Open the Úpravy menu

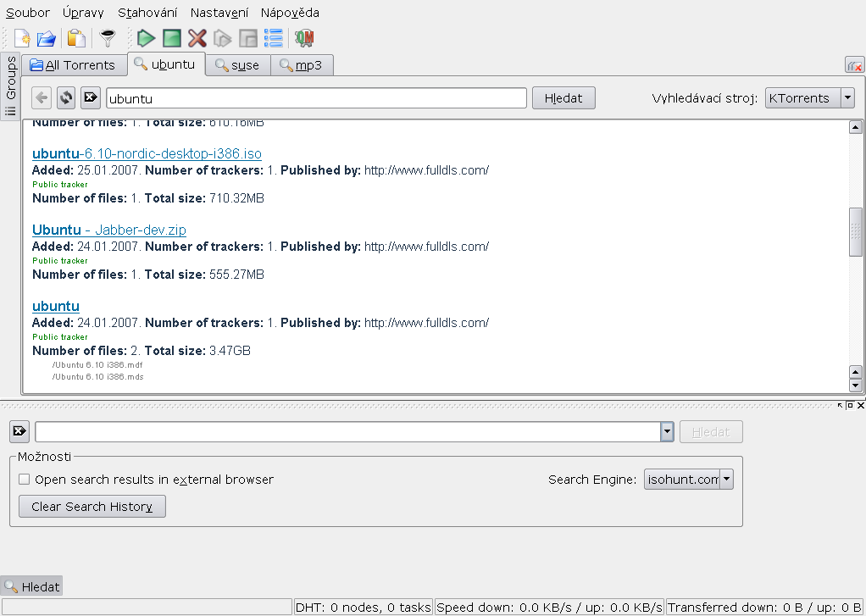tap(83, 12)
